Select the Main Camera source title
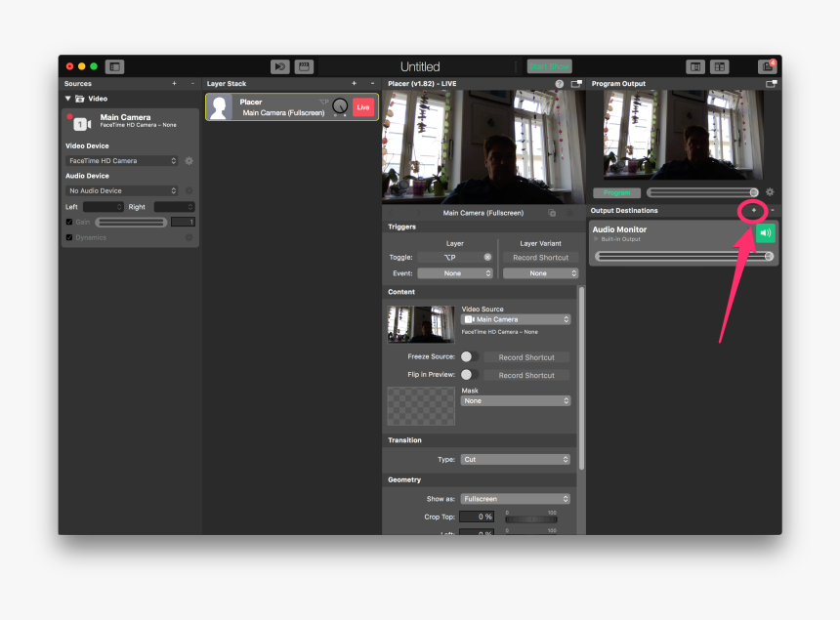 (125, 117)
